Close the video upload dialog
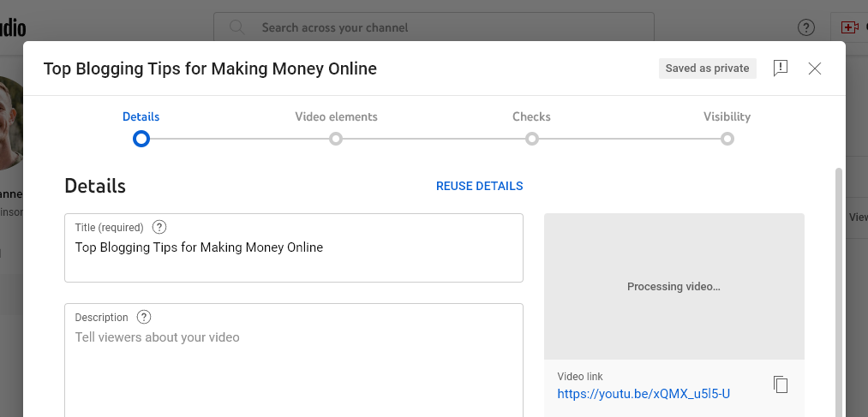 [x=815, y=69]
